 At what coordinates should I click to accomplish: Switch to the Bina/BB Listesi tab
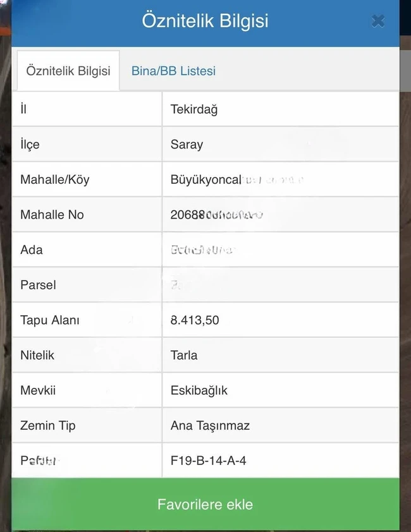(173, 71)
